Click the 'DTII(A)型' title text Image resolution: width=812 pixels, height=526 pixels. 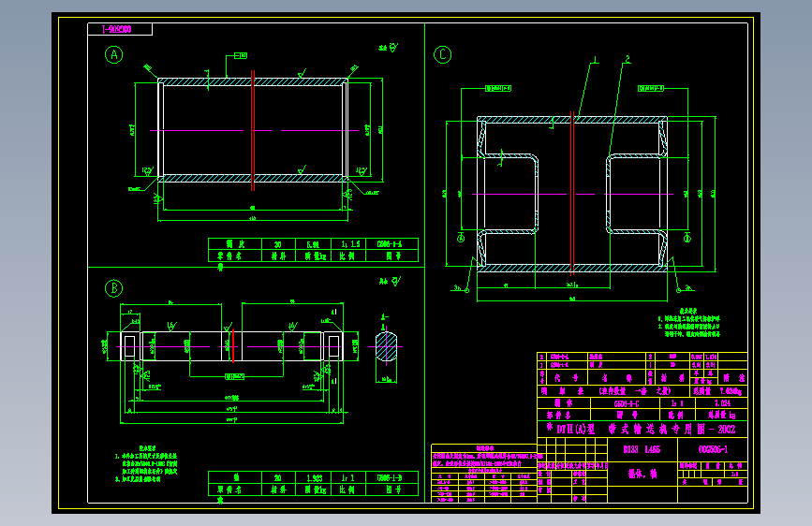click(575, 430)
